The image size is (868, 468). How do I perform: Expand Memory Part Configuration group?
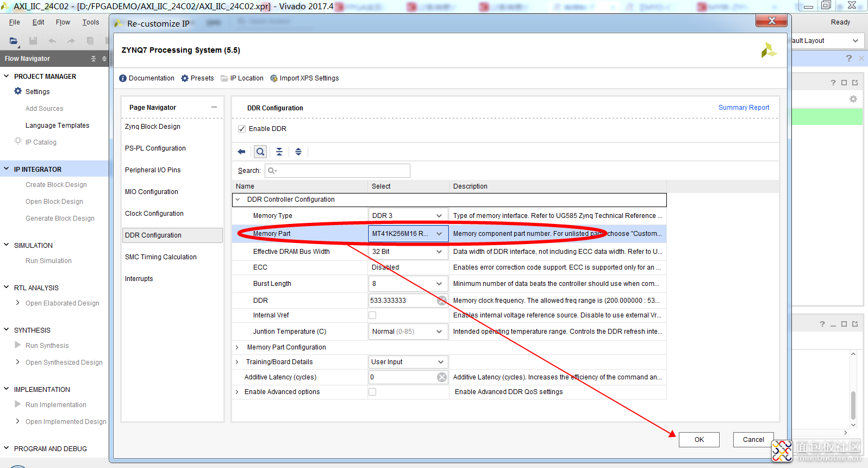click(x=237, y=347)
